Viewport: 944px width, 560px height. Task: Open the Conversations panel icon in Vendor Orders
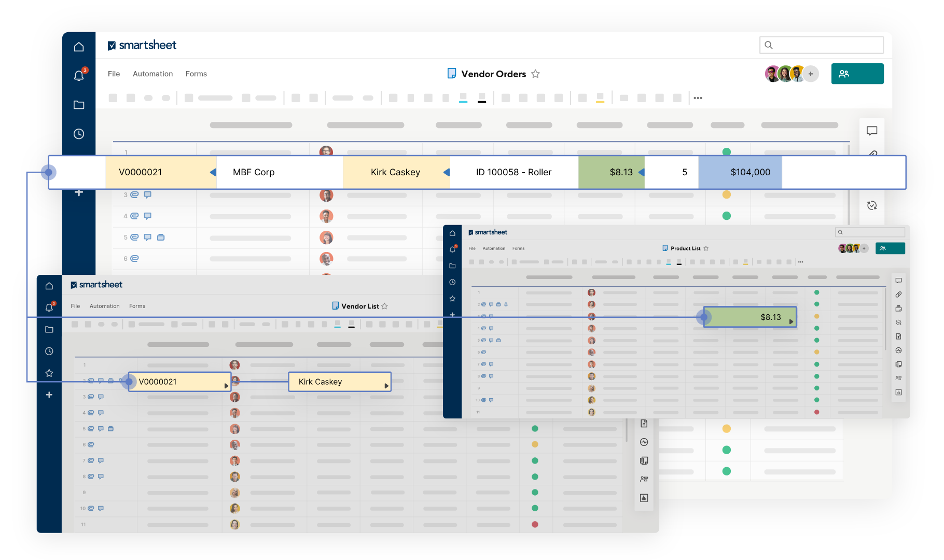pos(872,131)
